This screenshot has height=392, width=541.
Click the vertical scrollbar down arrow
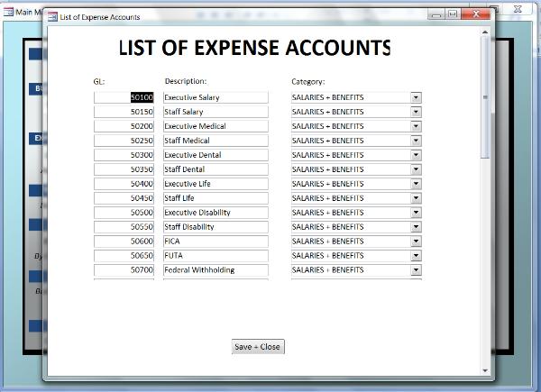(x=487, y=370)
